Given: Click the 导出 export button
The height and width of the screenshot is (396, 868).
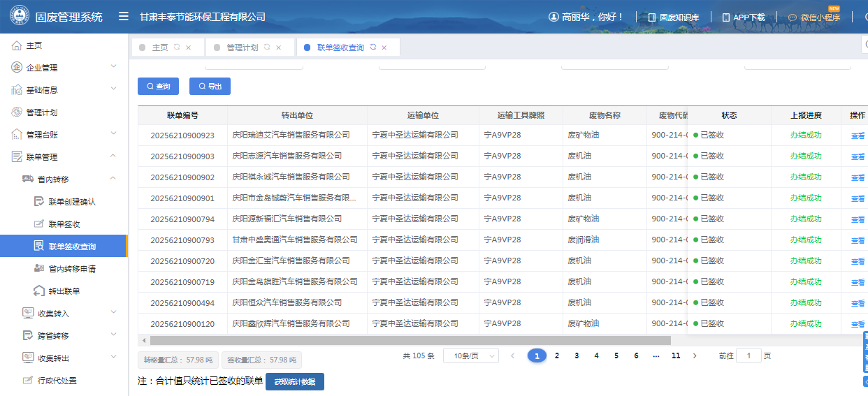Looking at the screenshot, I should [x=210, y=87].
